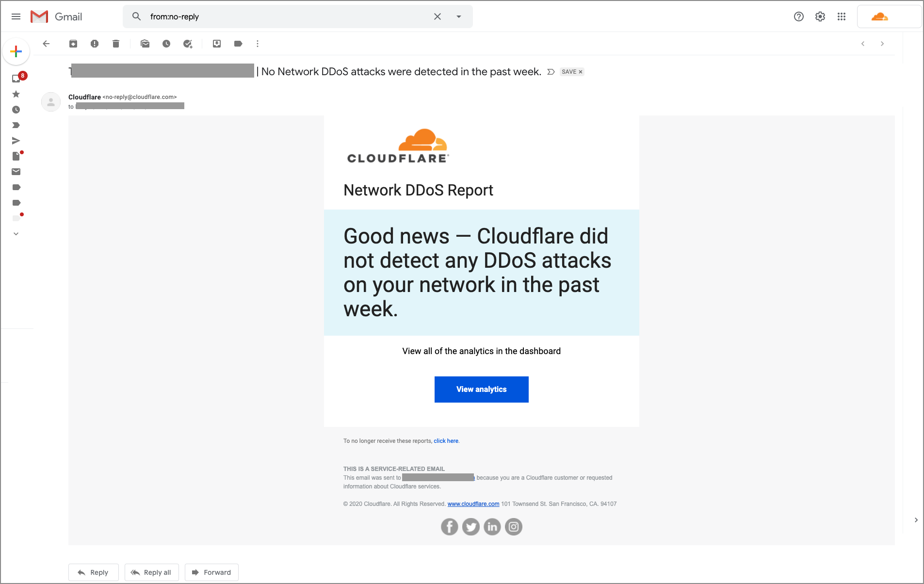Show advanced search options dropdown

459,16
